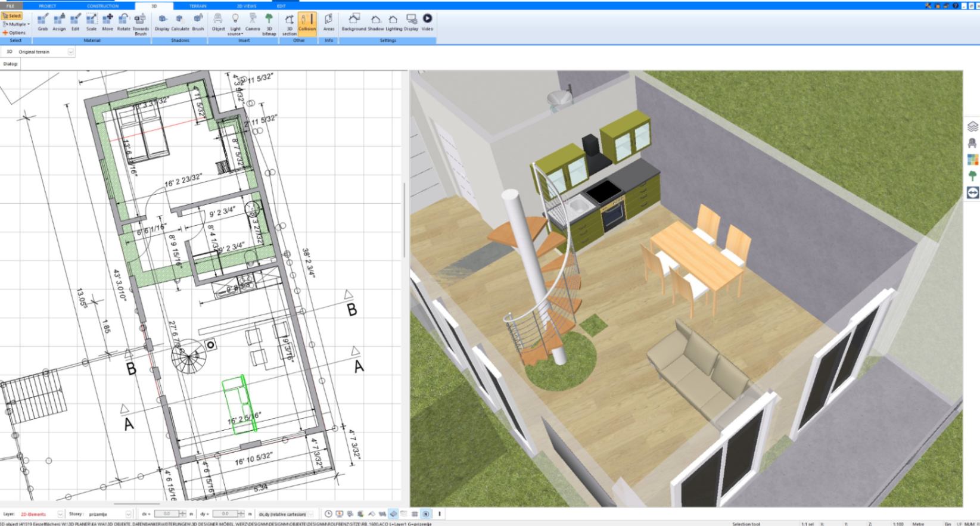Click the dx value input field
Screen dimensions: 980x526
pos(167,513)
